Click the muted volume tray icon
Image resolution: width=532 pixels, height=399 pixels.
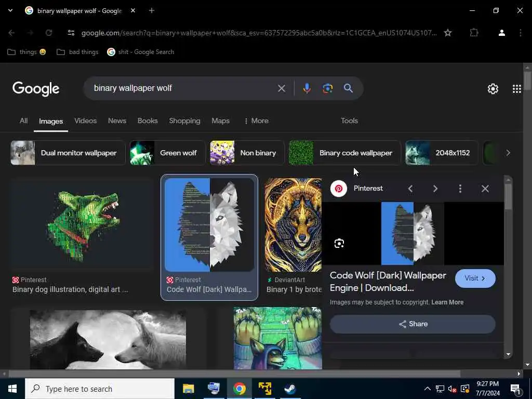click(x=452, y=389)
